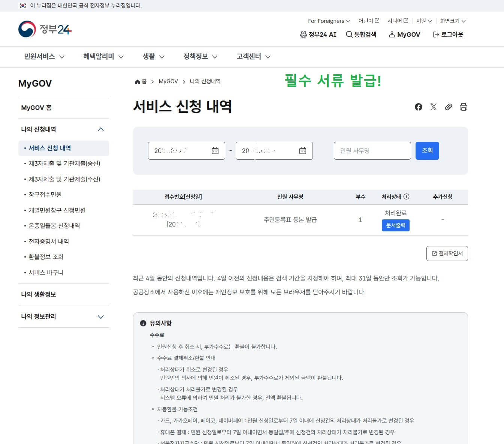Image resolution: width=504 pixels, height=444 pixels.
Task: Open 환불정보 조회
Action: pos(46,257)
